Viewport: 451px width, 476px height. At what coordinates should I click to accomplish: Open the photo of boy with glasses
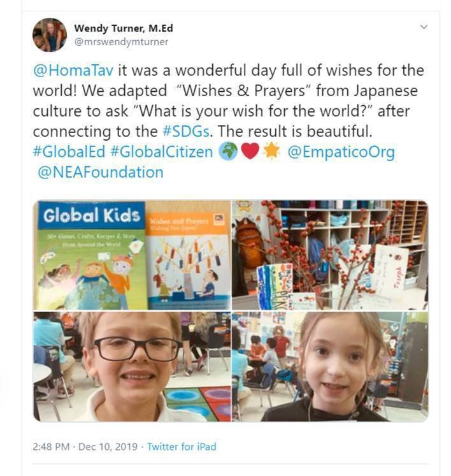click(132, 366)
